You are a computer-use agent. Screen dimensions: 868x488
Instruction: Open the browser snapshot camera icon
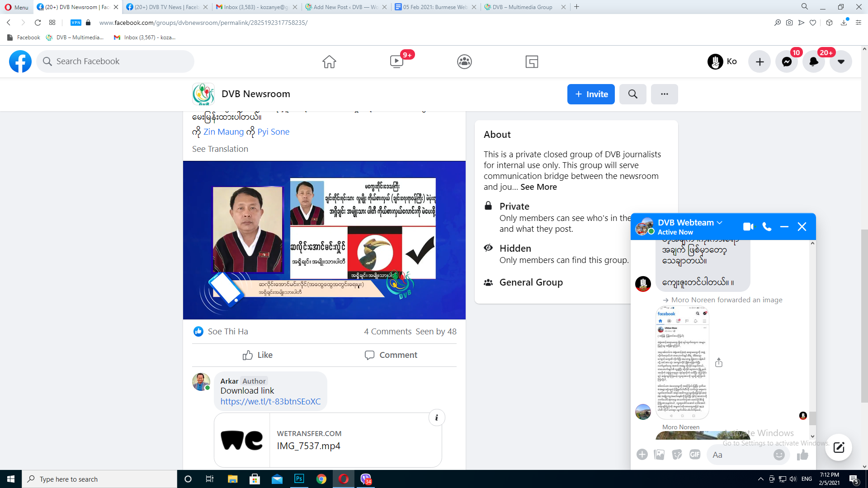pyautogui.click(x=789, y=23)
